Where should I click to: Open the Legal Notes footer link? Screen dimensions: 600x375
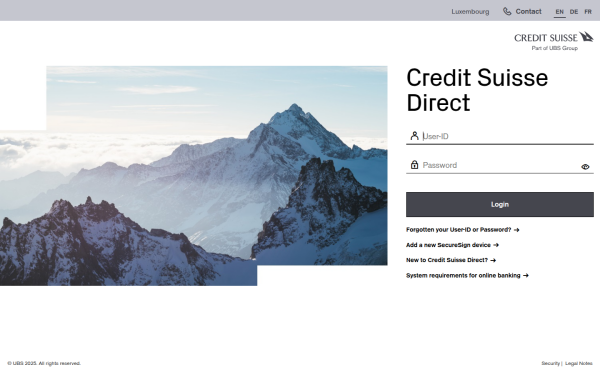pyautogui.click(x=579, y=364)
